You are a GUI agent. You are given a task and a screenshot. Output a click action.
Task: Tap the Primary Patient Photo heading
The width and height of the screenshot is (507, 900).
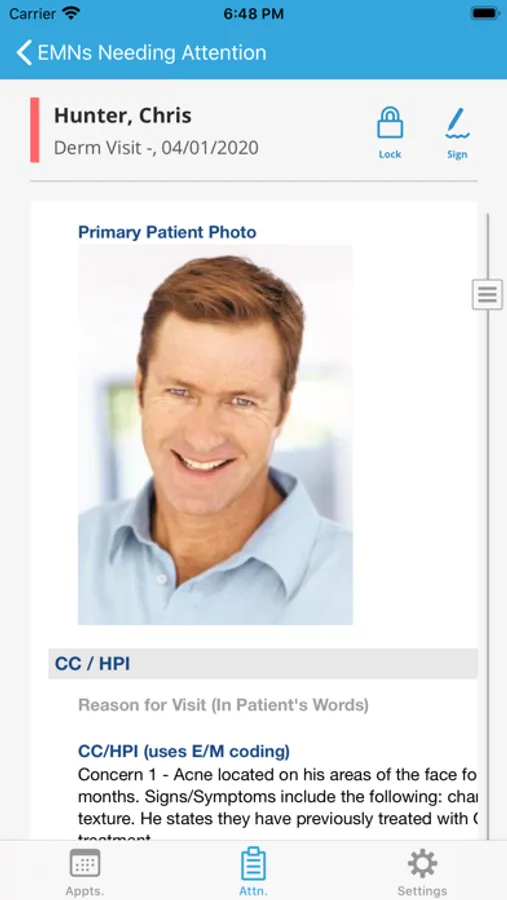167,232
